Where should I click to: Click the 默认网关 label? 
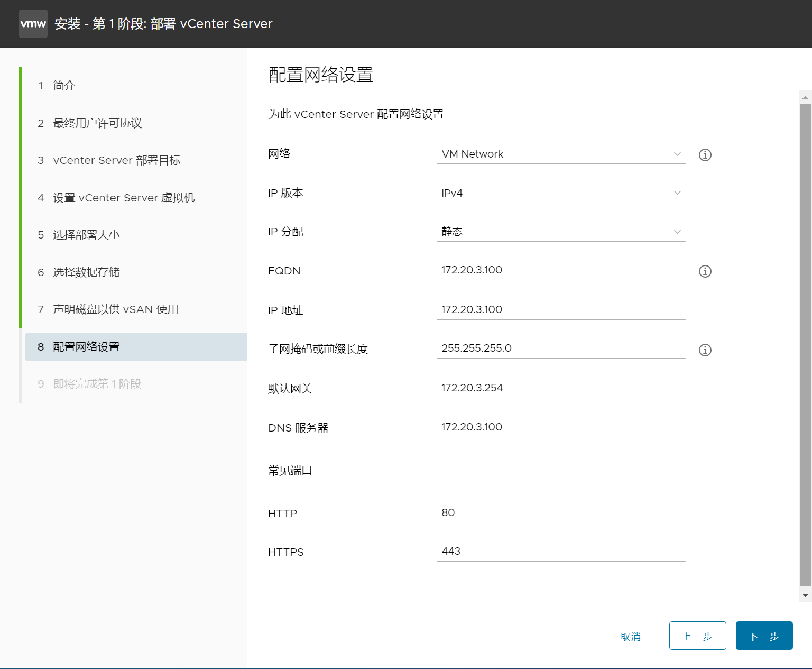tap(290, 389)
